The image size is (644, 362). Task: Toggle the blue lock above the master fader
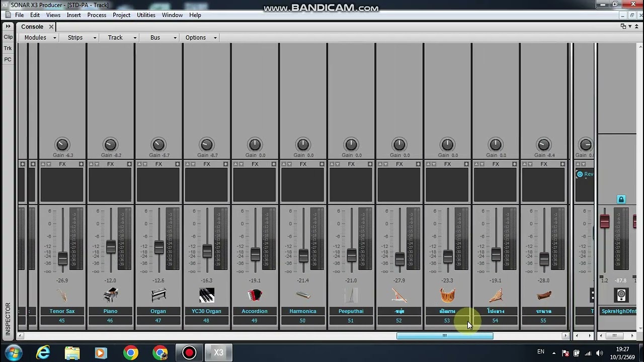(621, 200)
